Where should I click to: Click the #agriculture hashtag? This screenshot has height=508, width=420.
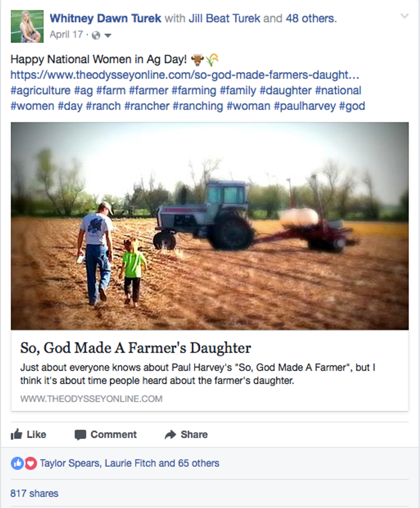click(40, 90)
